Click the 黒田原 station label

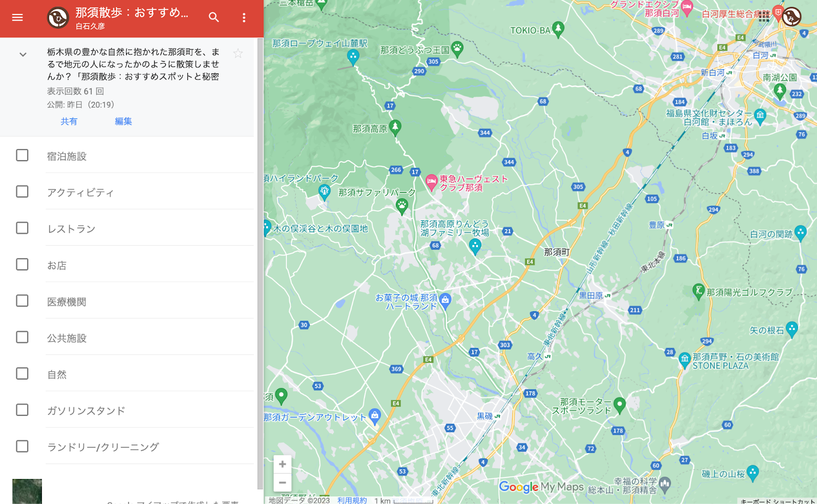click(x=591, y=296)
